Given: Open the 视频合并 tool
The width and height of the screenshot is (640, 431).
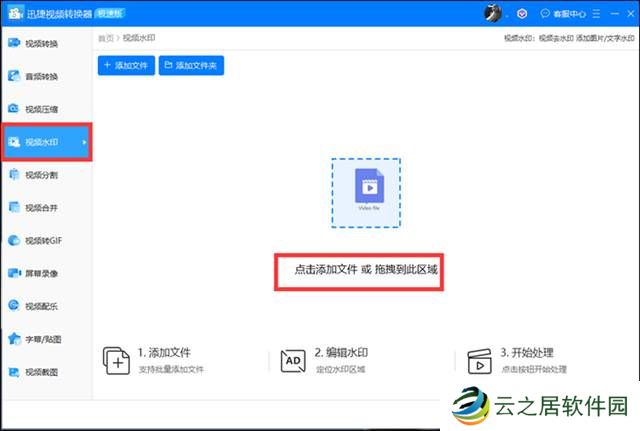Looking at the screenshot, I should pos(40,208).
